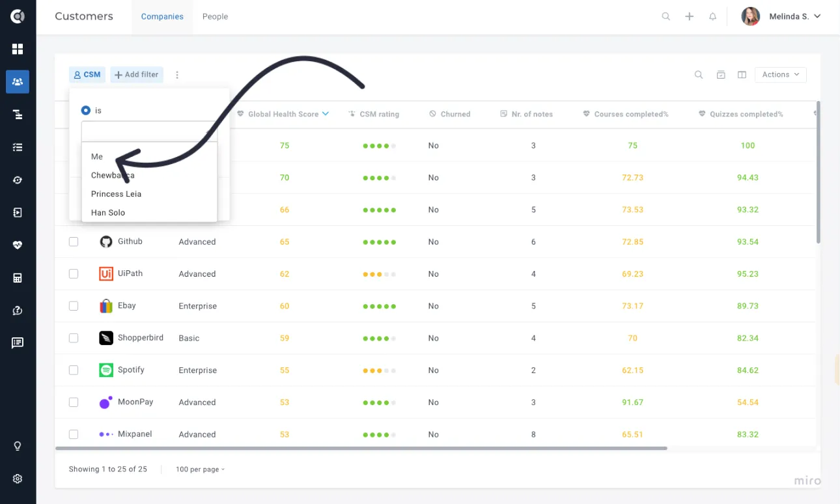Check the UiPath row checkbox
The image size is (840, 504).
coord(74,273)
